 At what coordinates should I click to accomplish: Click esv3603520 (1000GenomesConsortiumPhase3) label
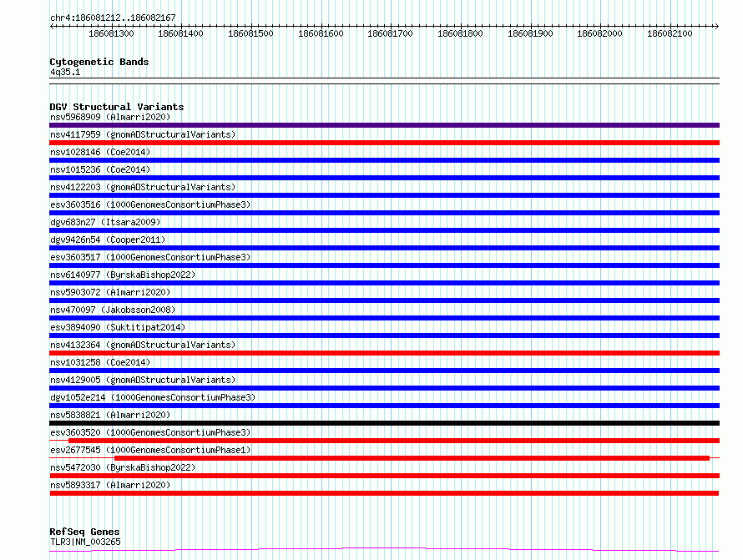point(150,432)
